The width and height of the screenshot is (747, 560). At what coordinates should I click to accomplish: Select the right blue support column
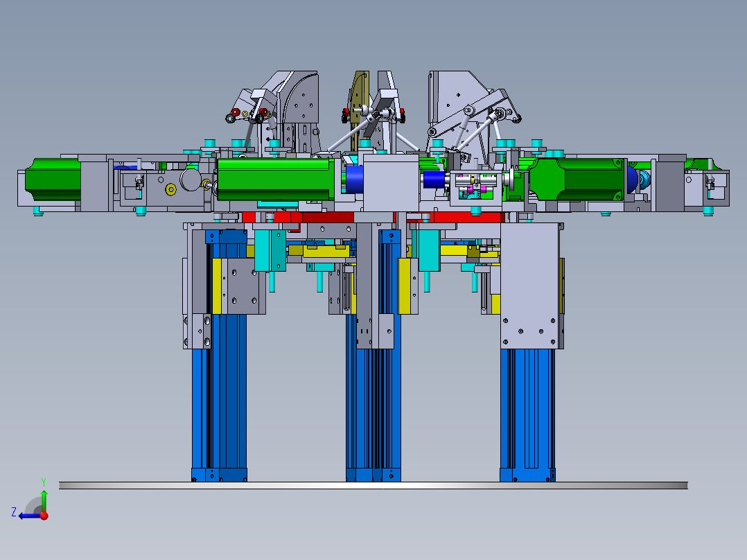[x=527, y=414]
